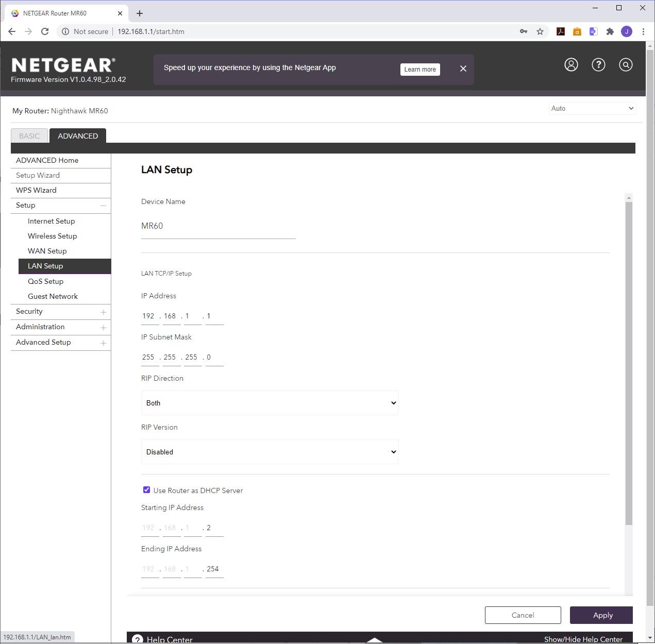
Task: Open Wireless Setup in the sidebar
Action: (53, 236)
